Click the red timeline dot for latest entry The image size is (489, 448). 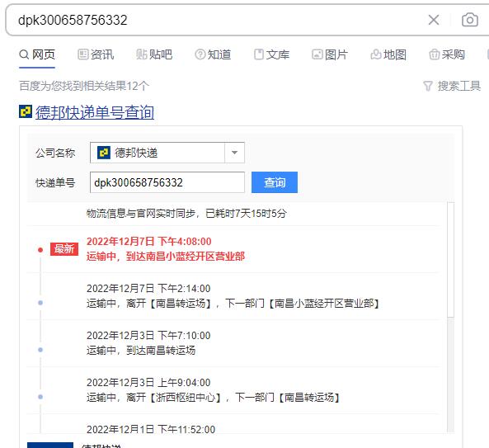tap(40, 250)
